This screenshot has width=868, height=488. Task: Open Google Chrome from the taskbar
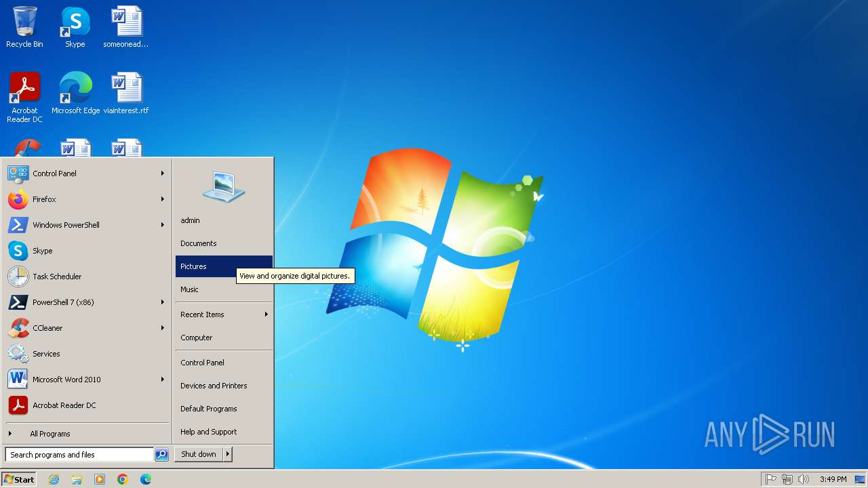click(123, 479)
